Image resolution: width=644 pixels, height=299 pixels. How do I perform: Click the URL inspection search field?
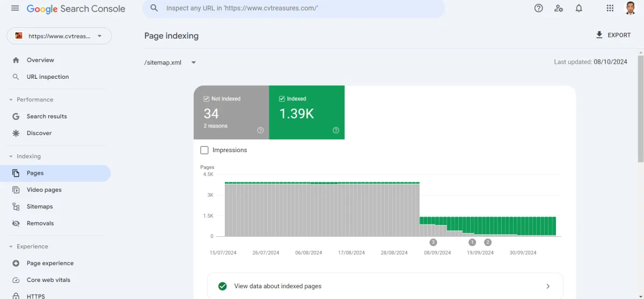(295, 9)
